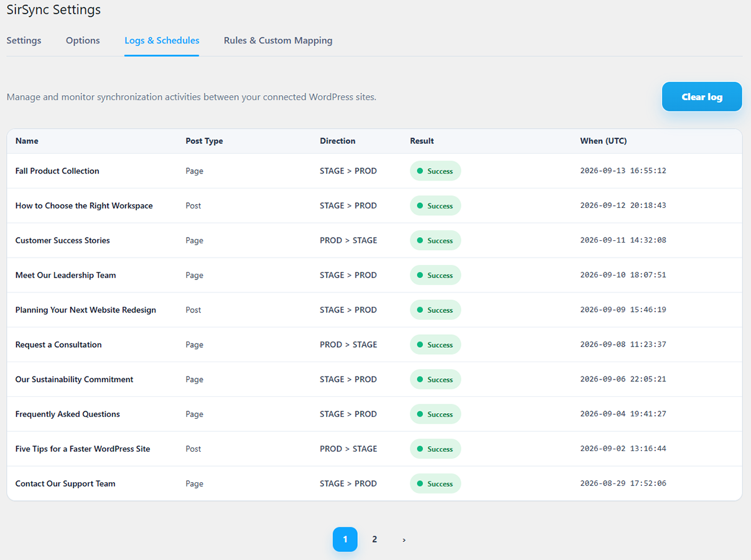The width and height of the screenshot is (751, 560).
Task: Click Page type in Our Sustainability Commitment row
Action: pos(194,380)
